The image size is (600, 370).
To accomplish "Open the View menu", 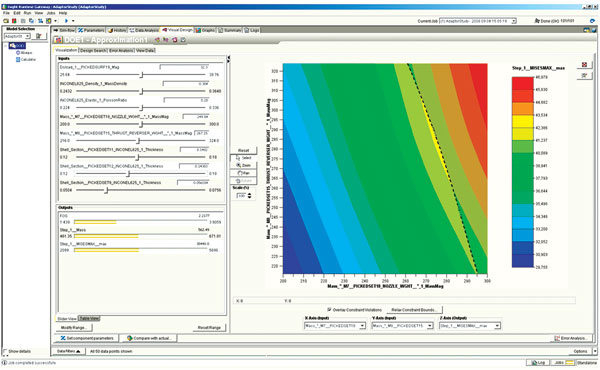I will point(39,13).
